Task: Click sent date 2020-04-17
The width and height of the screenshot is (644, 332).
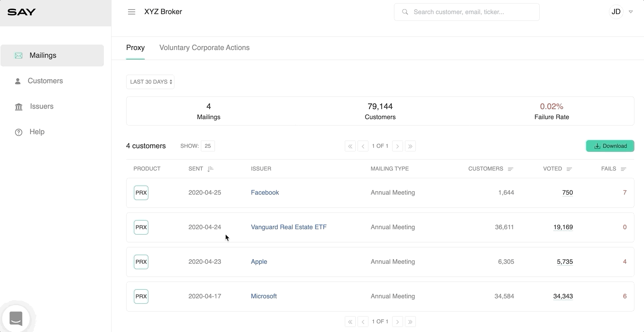Action: [204, 297]
